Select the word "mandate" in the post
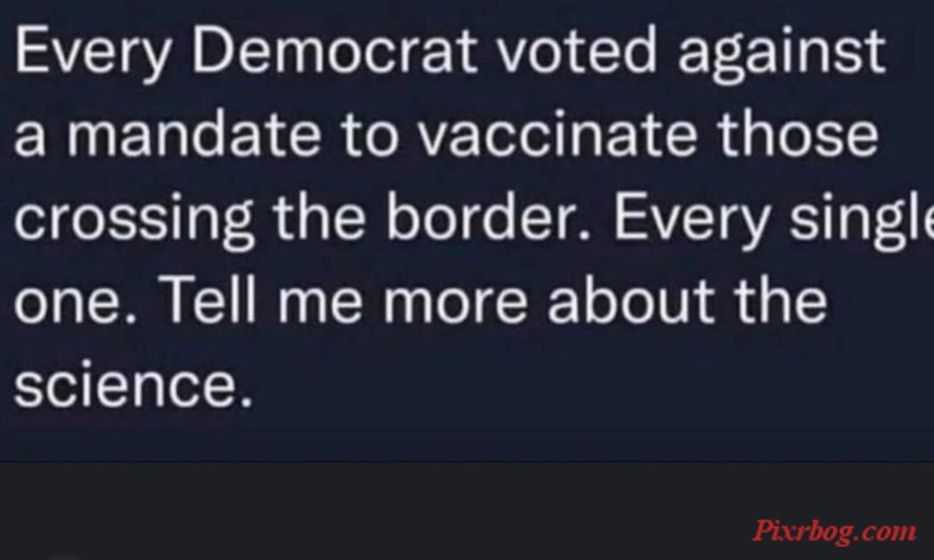This screenshot has width=934, height=560. point(193,134)
